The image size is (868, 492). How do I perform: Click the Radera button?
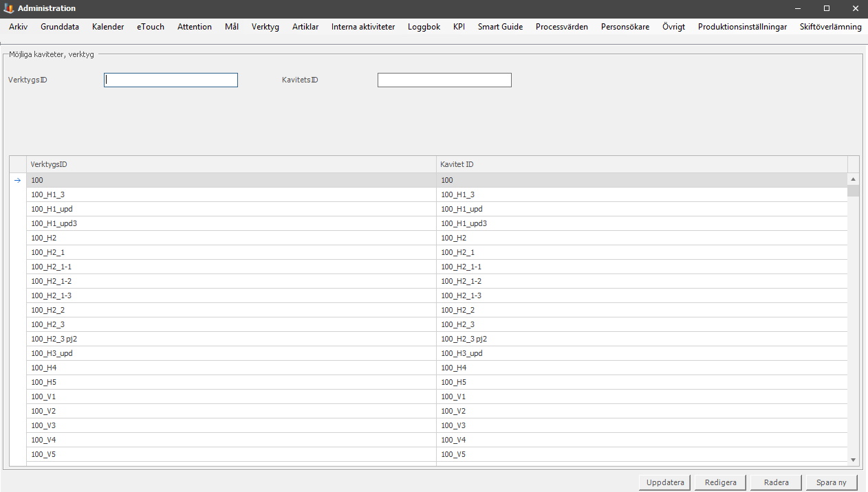click(x=776, y=482)
